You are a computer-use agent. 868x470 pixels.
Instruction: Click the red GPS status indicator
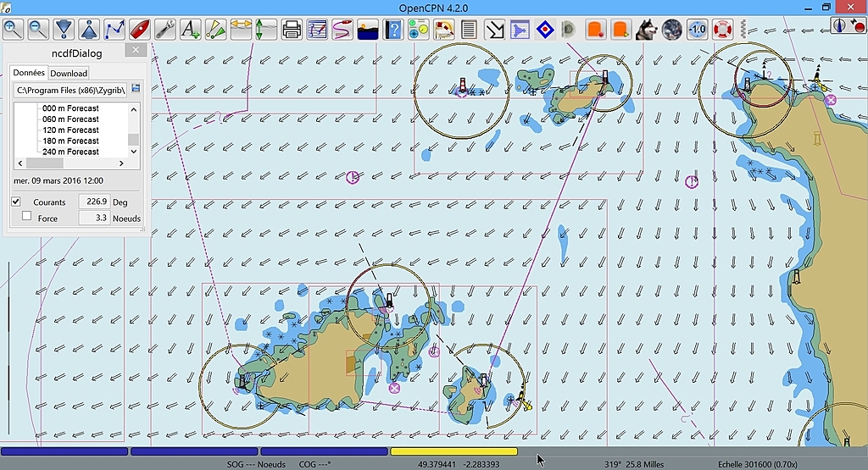pyautogui.click(x=859, y=25)
